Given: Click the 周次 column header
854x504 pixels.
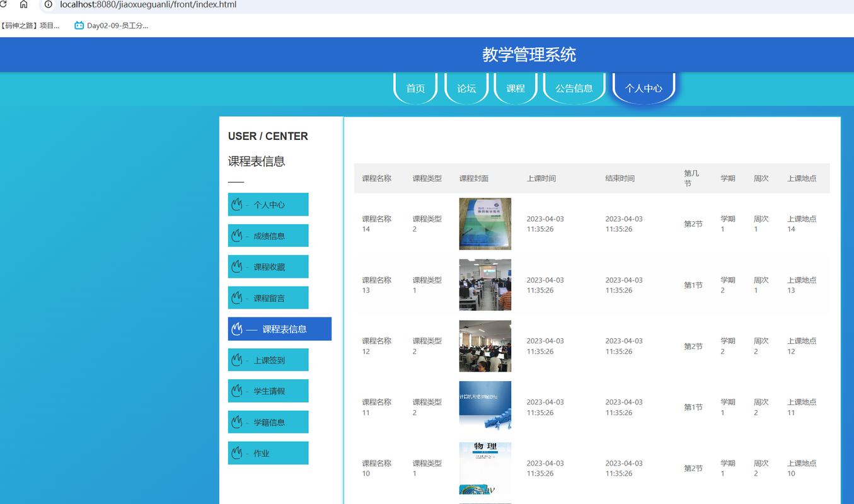Looking at the screenshot, I should coord(761,178).
